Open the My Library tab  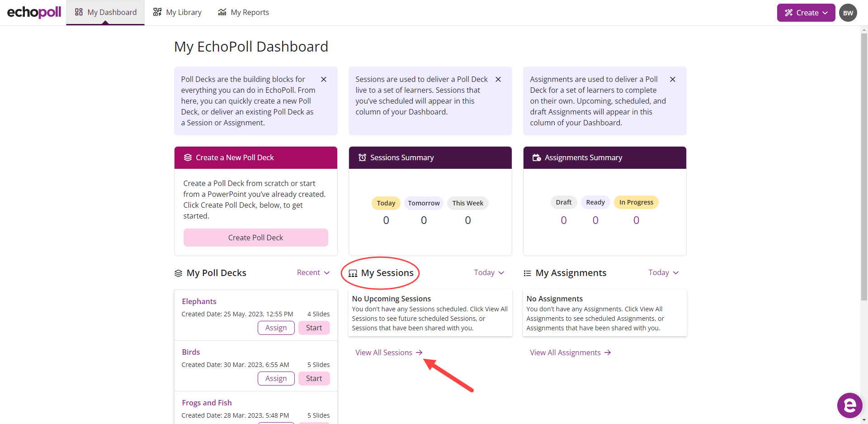(x=177, y=12)
